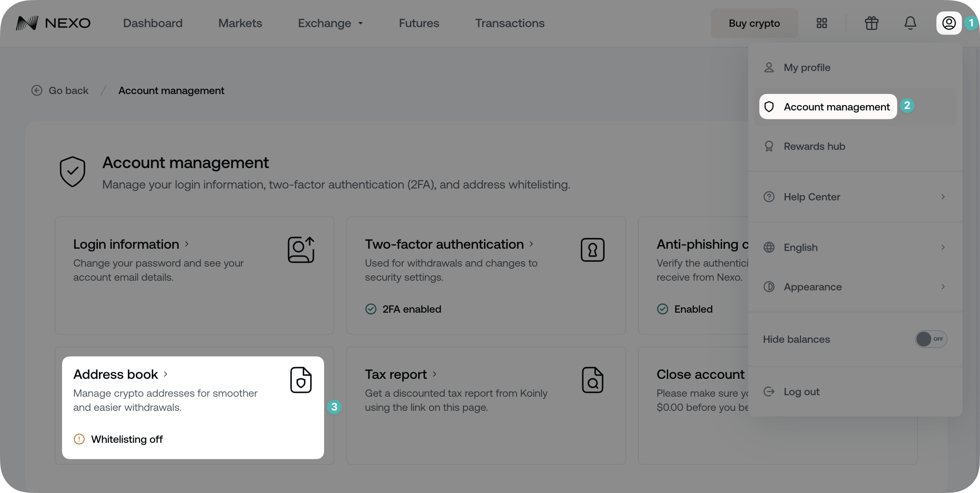Click the Buy crypto button

754,23
